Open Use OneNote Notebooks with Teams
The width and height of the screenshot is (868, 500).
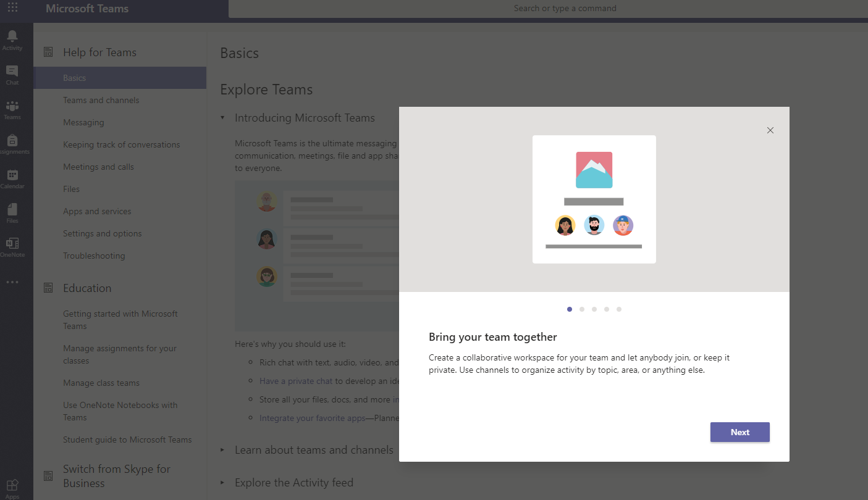120,411
